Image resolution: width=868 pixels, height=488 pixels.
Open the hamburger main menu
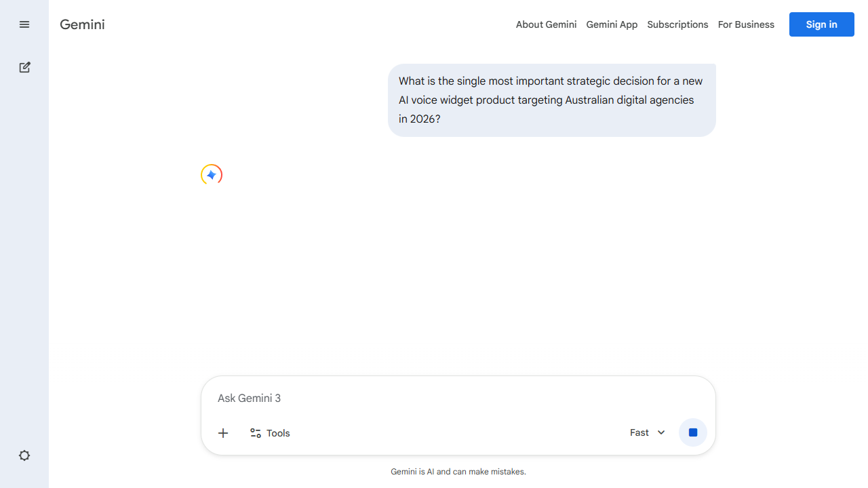coord(24,24)
